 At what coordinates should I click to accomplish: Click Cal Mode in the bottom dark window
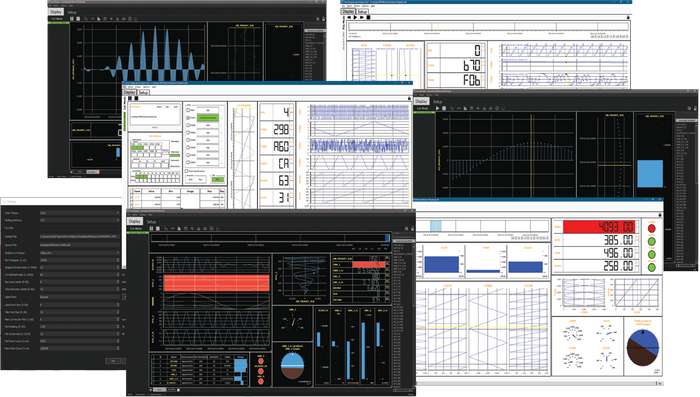pyautogui.click(x=135, y=229)
